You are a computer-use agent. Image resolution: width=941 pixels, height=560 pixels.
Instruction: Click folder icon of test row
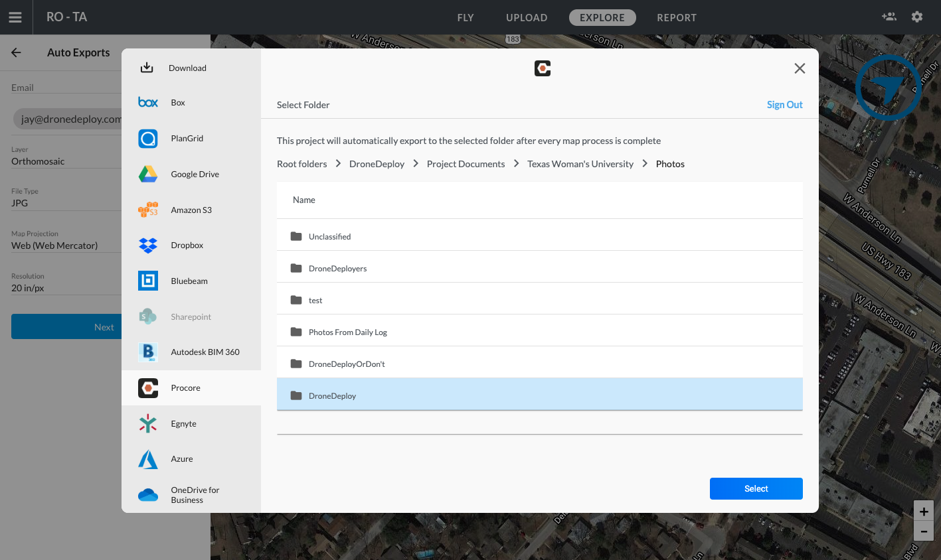coord(296,300)
